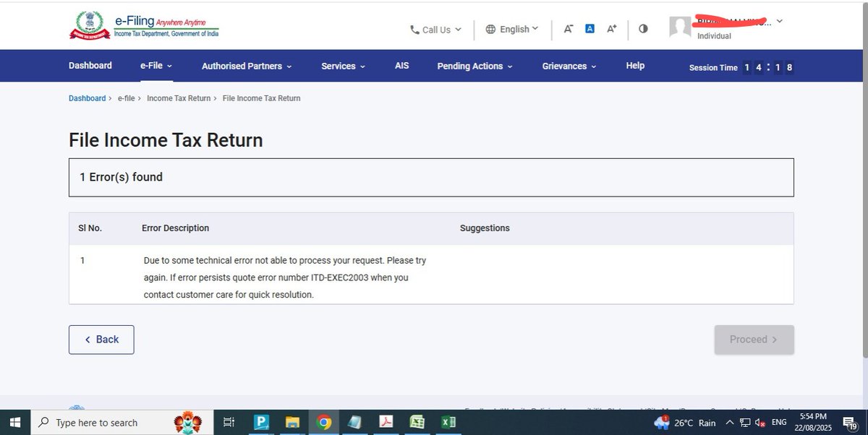Open the blue P app in taskbar

click(x=261, y=423)
